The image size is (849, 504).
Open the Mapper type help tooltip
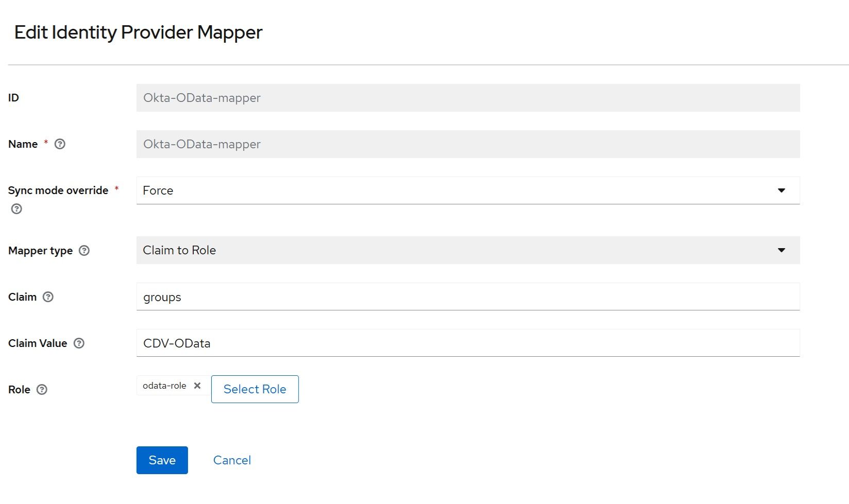tap(84, 251)
